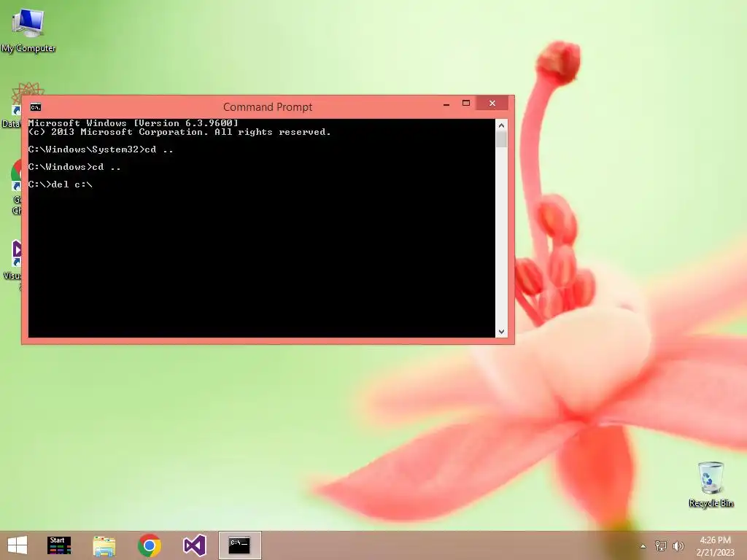Open the Google Chrome desktop shortcut
Image resolution: width=747 pixels, height=560 pixels.
pos(16,186)
